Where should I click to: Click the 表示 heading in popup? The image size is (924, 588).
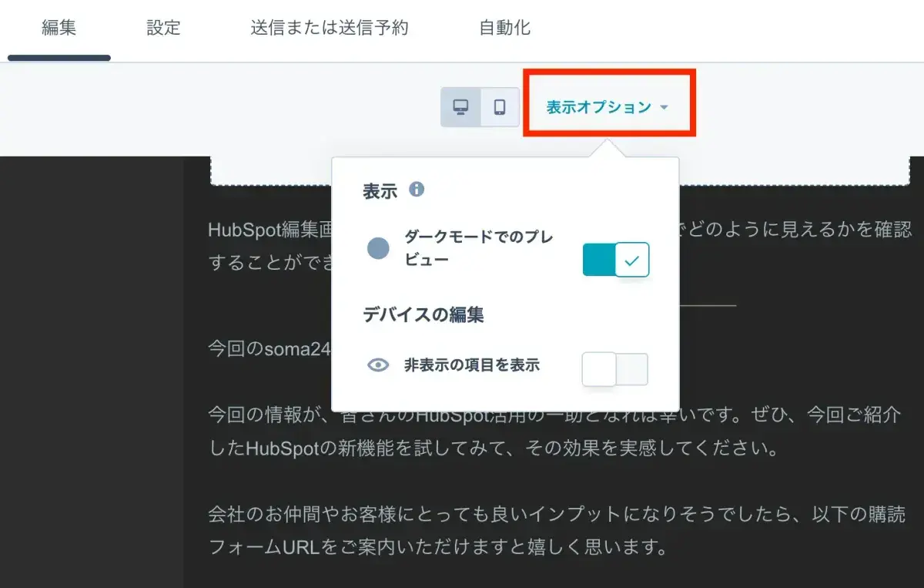tap(380, 191)
